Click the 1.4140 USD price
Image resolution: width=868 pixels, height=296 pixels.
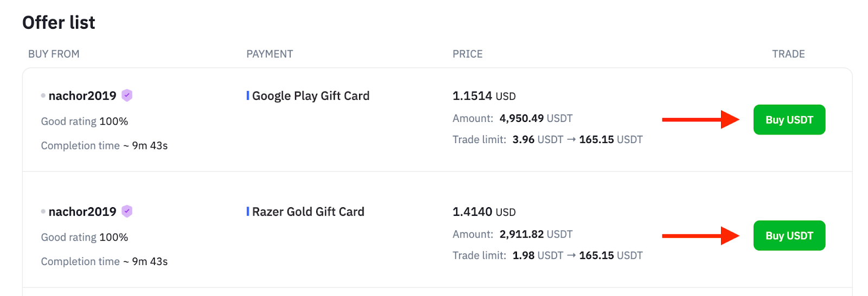484,212
